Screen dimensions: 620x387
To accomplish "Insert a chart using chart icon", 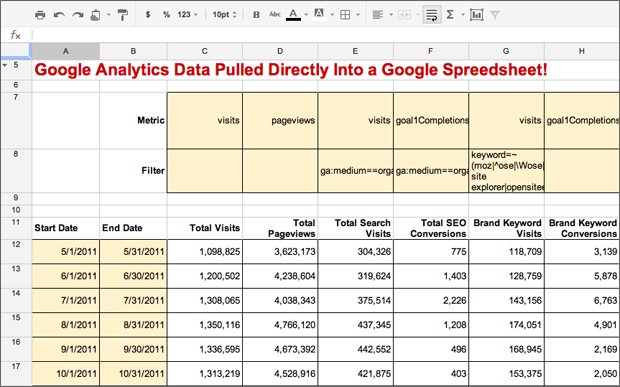I will click(x=476, y=15).
